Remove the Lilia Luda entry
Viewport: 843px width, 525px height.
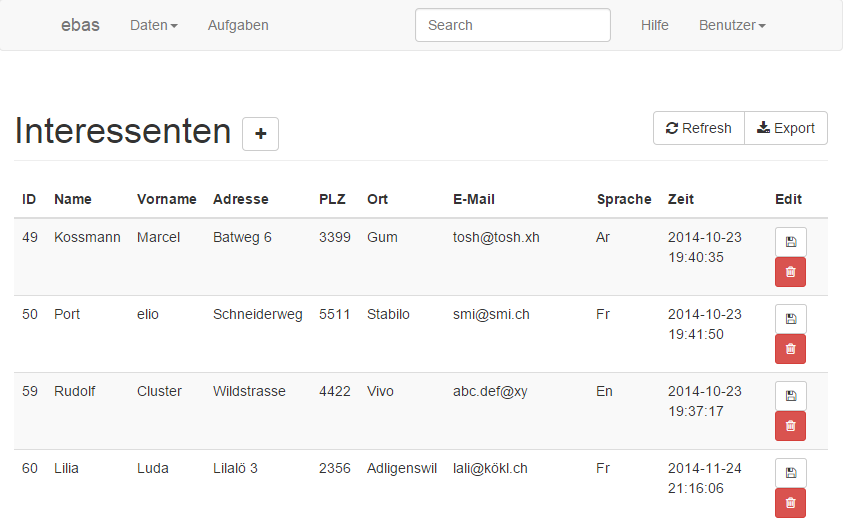pos(790,503)
